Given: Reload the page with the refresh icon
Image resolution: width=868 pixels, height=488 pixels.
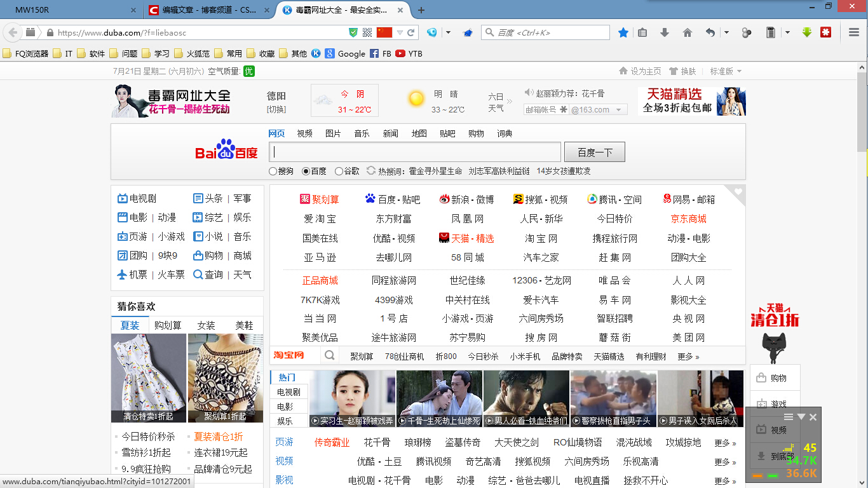Looking at the screenshot, I should (411, 32).
